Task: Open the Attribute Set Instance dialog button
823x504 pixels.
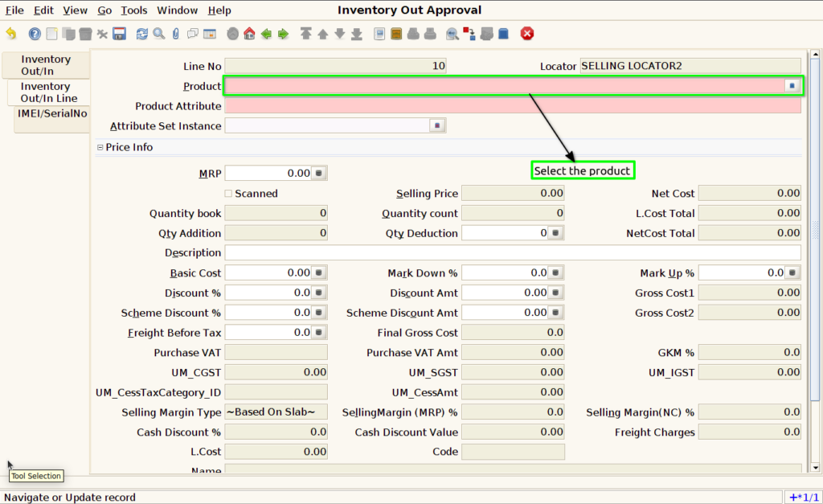Action: coord(437,125)
